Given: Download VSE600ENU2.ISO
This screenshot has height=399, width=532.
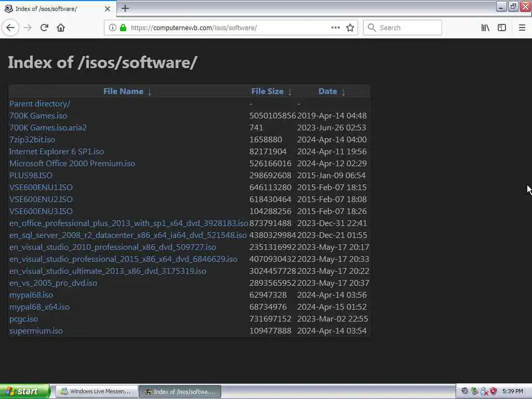Looking at the screenshot, I should click(x=41, y=199).
